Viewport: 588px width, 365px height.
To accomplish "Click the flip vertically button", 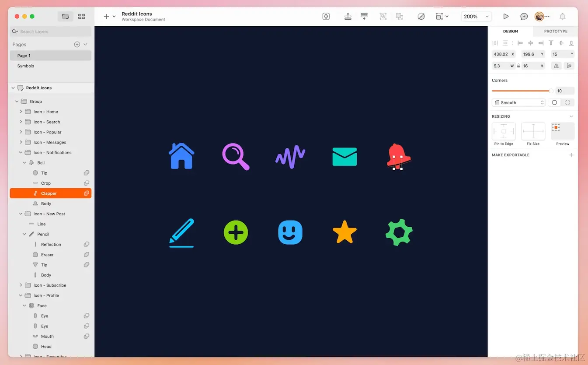I will pos(569,66).
